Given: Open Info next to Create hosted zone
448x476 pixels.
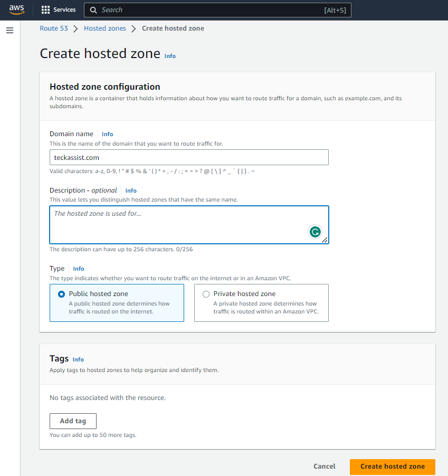Looking at the screenshot, I should 170,56.
